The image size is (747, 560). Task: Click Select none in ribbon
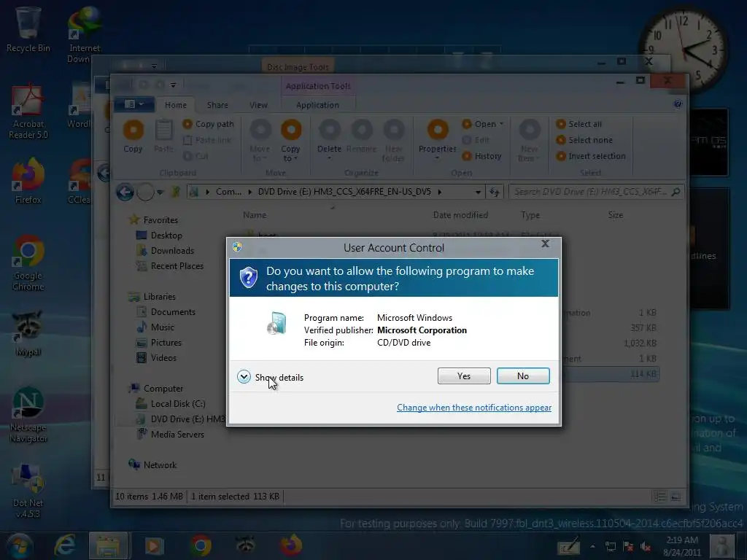(584, 140)
